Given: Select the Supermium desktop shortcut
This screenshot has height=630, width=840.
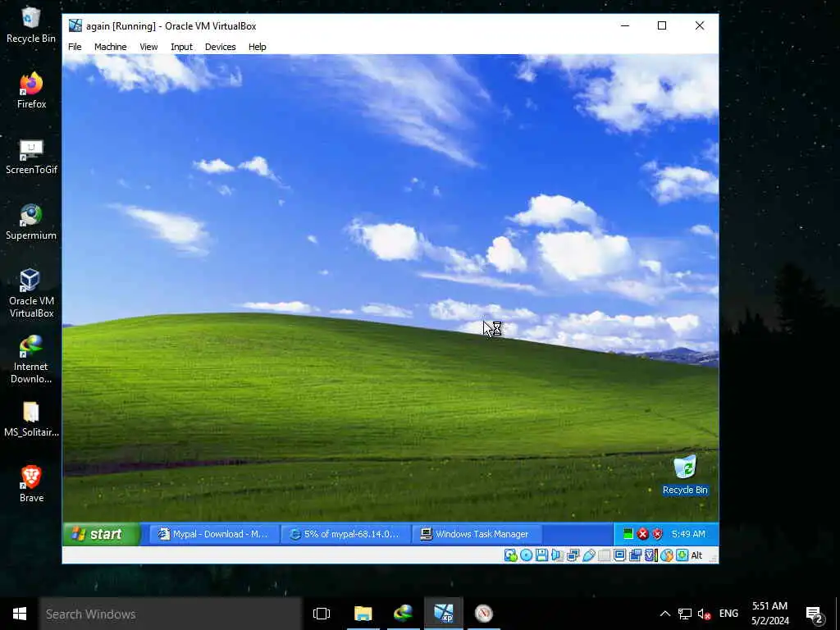Looking at the screenshot, I should coord(31,221).
